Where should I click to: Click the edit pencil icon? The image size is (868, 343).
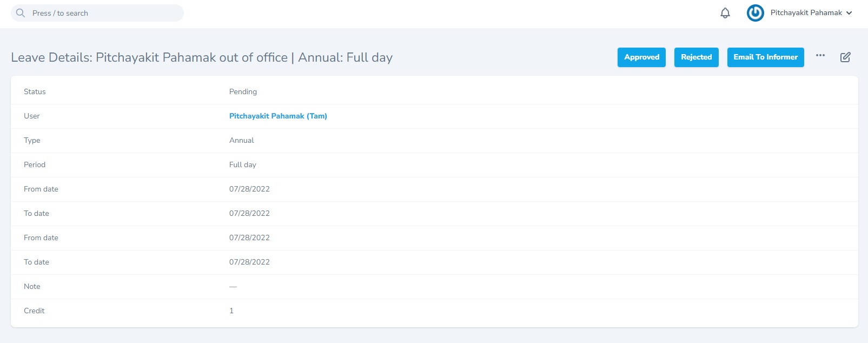pyautogui.click(x=845, y=57)
